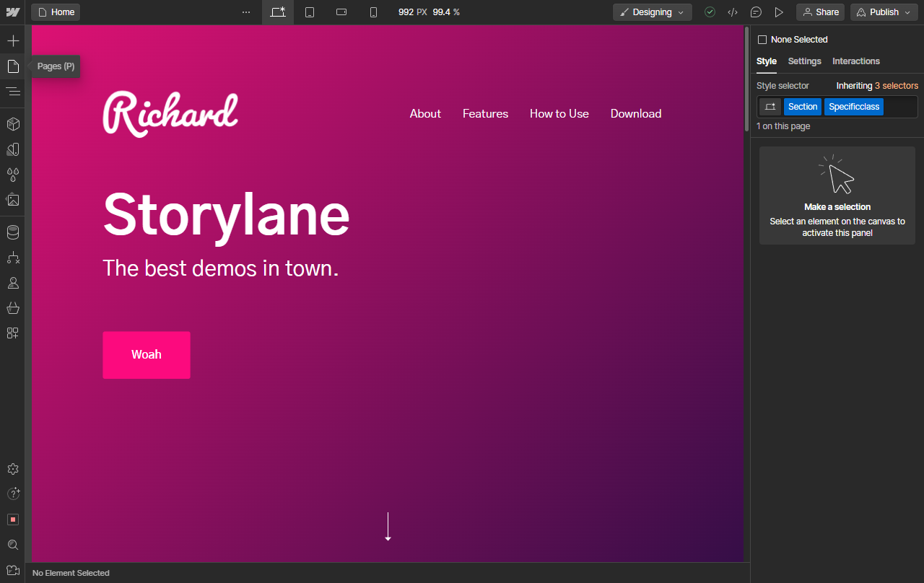Open the Variables panel

tap(13, 149)
